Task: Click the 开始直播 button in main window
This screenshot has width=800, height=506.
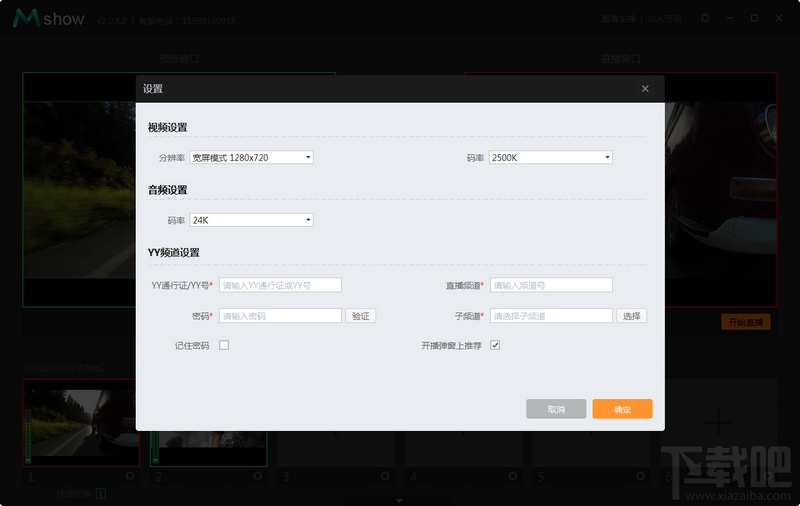Action: (745, 322)
